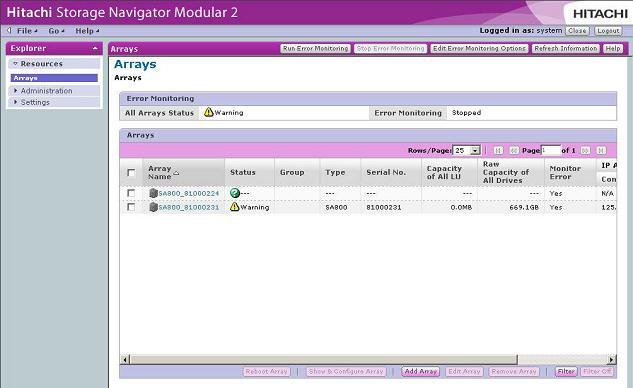Click the Add Array button

click(421, 371)
